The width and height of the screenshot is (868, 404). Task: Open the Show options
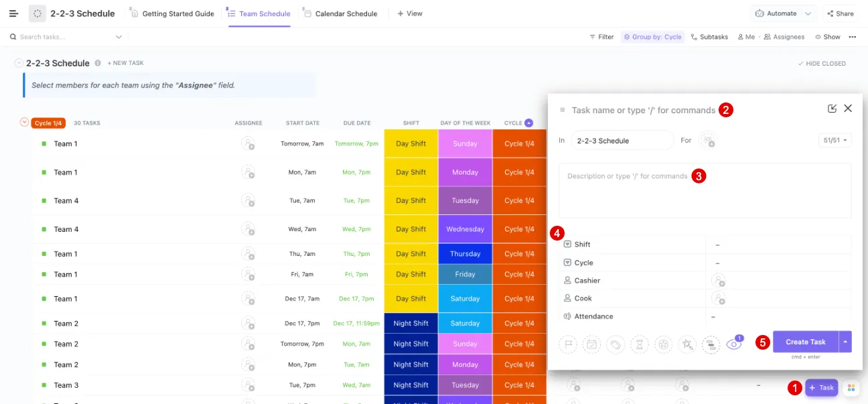828,37
